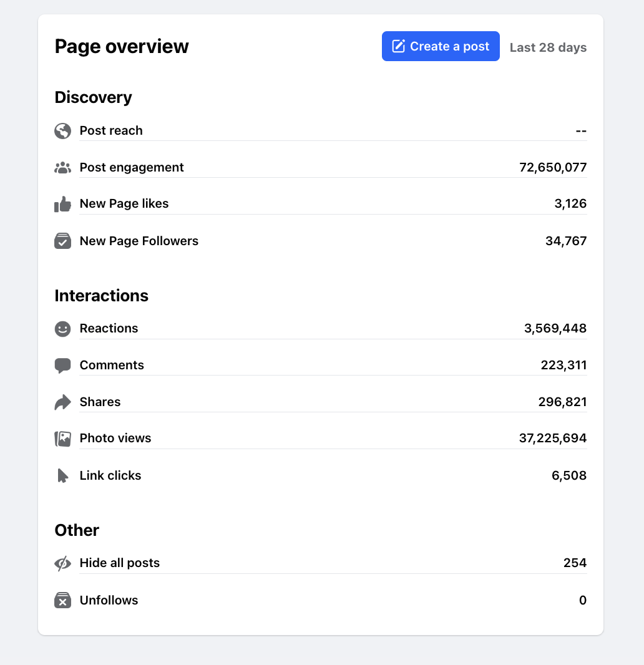This screenshot has width=644, height=665.
Task: Select the Link clicks label
Action: (x=110, y=476)
